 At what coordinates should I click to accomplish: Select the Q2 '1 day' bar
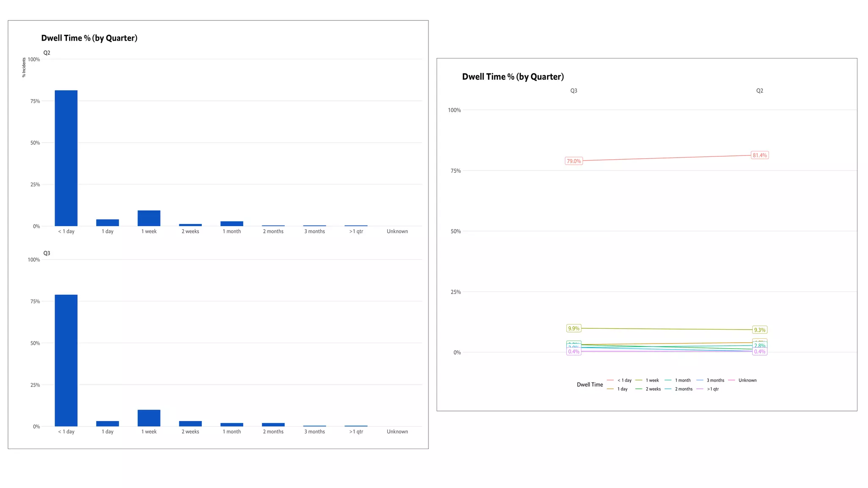coord(108,223)
